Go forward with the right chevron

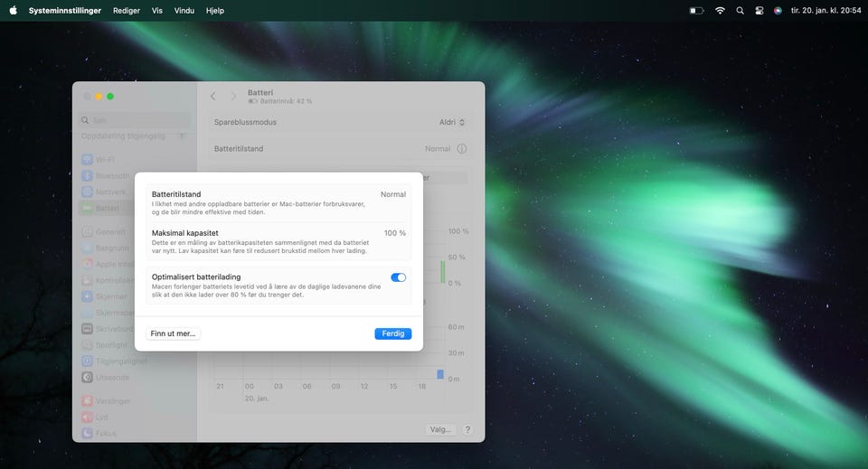click(x=233, y=96)
